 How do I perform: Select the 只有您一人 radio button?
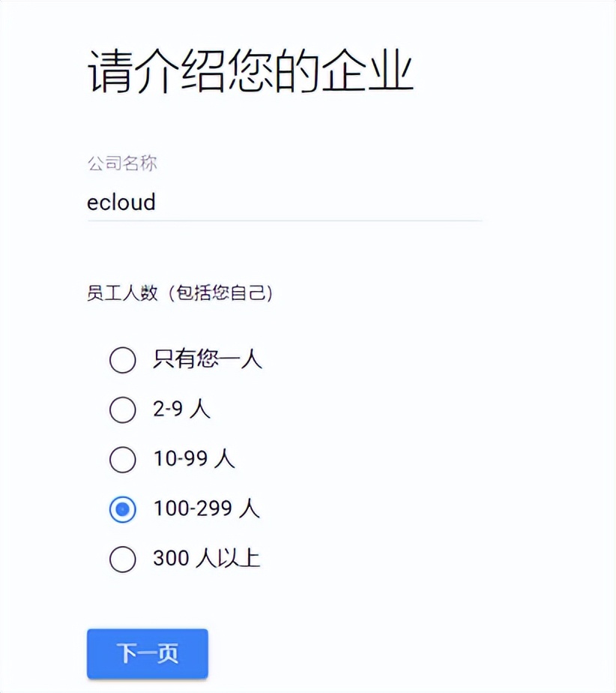123,360
